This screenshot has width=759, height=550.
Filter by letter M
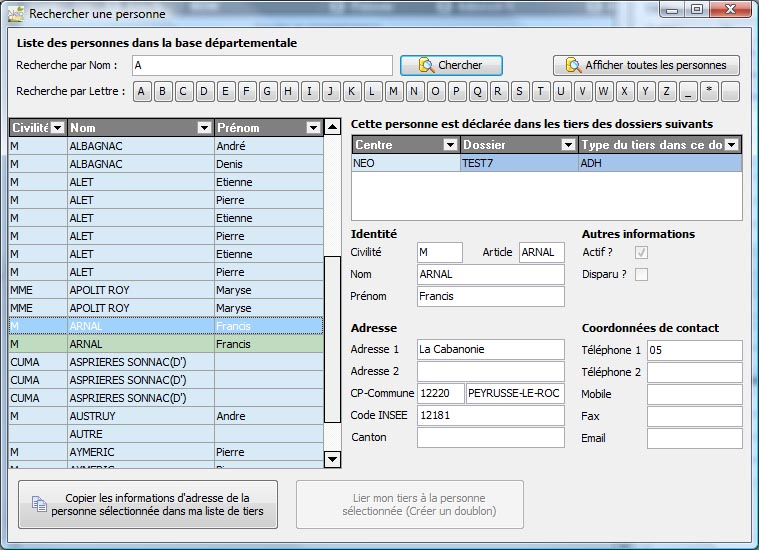pos(394,92)
